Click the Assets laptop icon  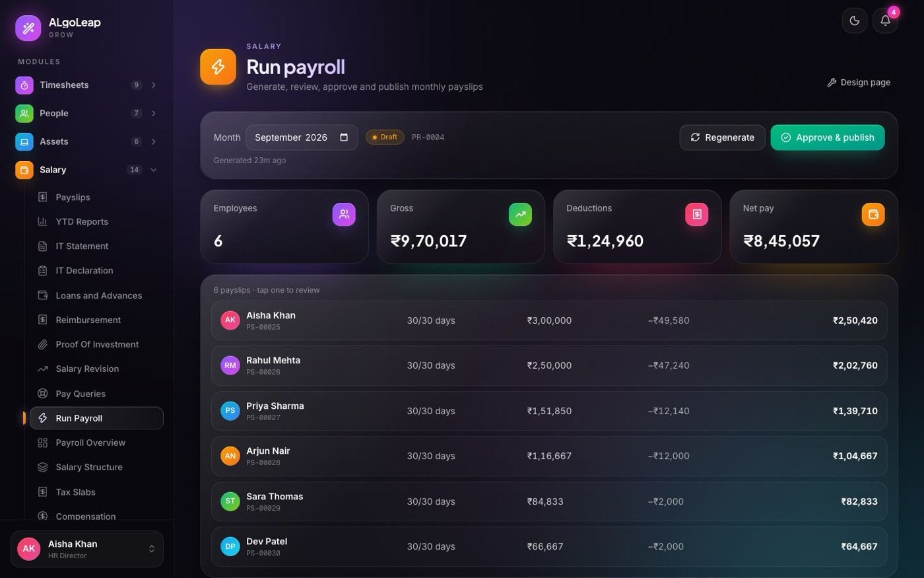24,142
